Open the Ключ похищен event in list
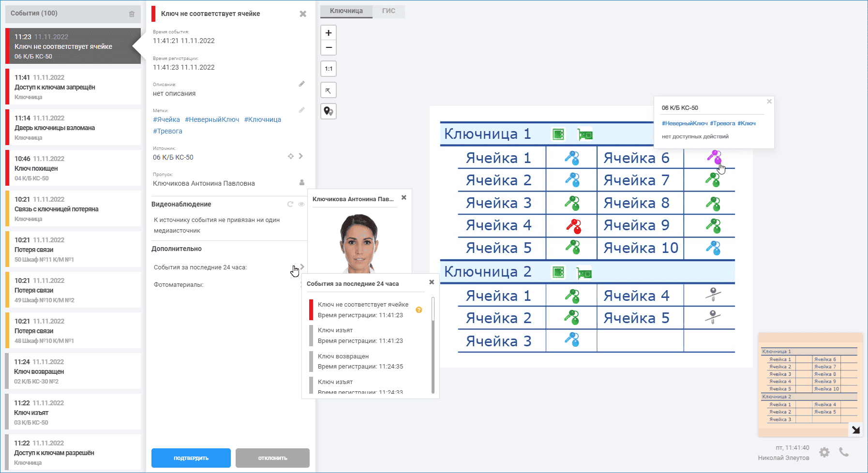 tap(73, 168)
